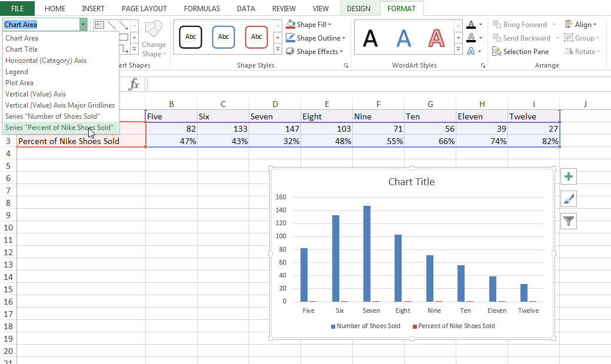Click the Chart Title text in chart
The width and height of the screenshot is (611, 364).
tap(412, 182)
